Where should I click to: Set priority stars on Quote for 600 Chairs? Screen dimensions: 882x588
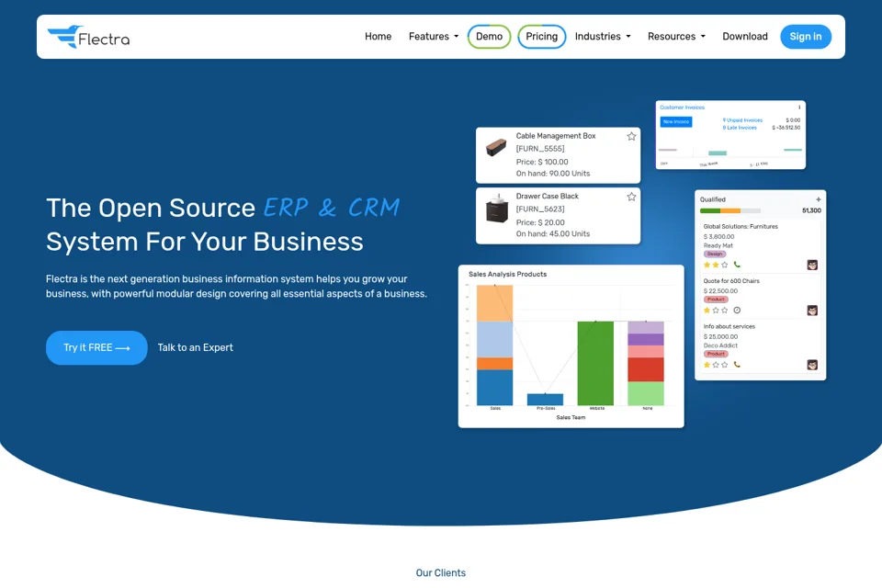click(x=716, y=310)
